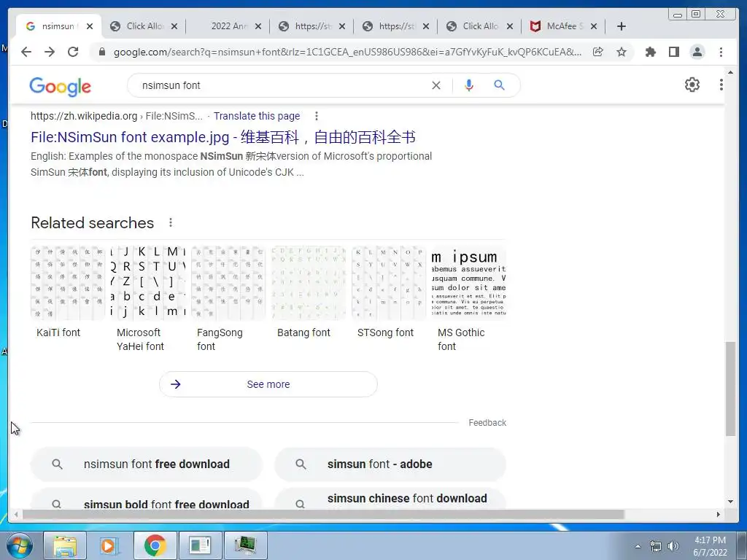Open the network tray icon

tap(656, 546)
